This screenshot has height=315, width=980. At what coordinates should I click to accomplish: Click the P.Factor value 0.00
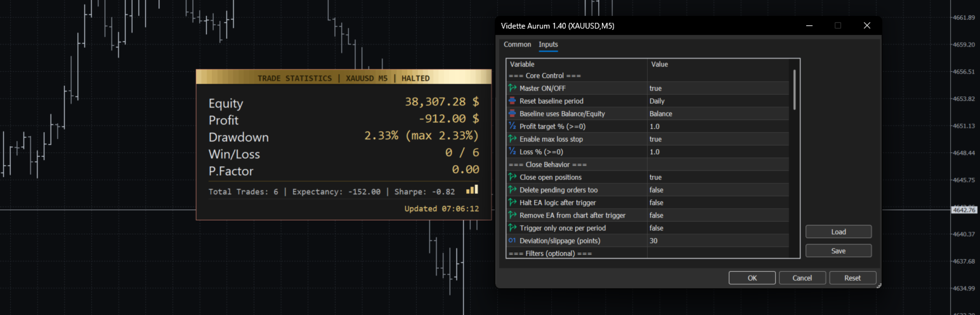point(466,171)
